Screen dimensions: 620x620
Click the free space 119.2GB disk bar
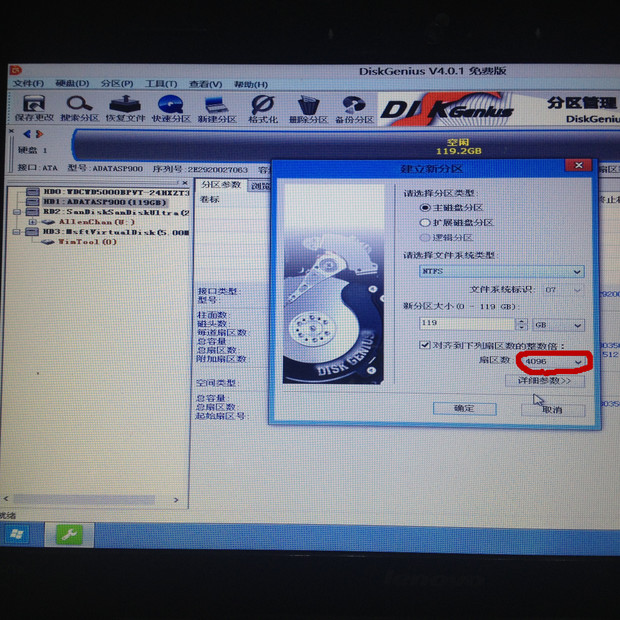(x=348, y=146)
